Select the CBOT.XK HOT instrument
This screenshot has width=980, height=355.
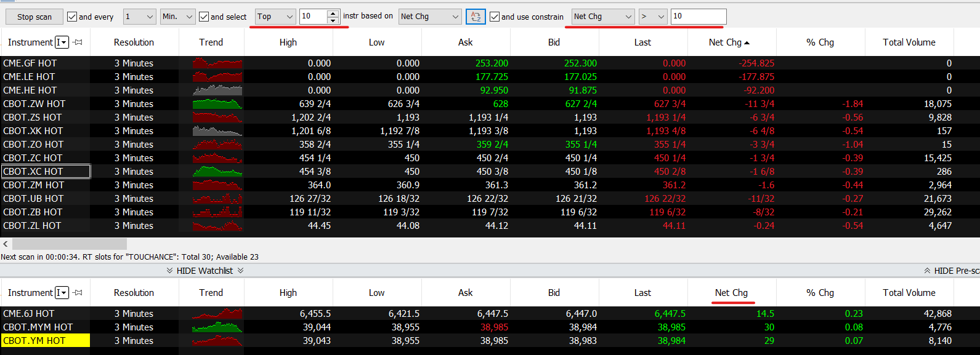33,131
